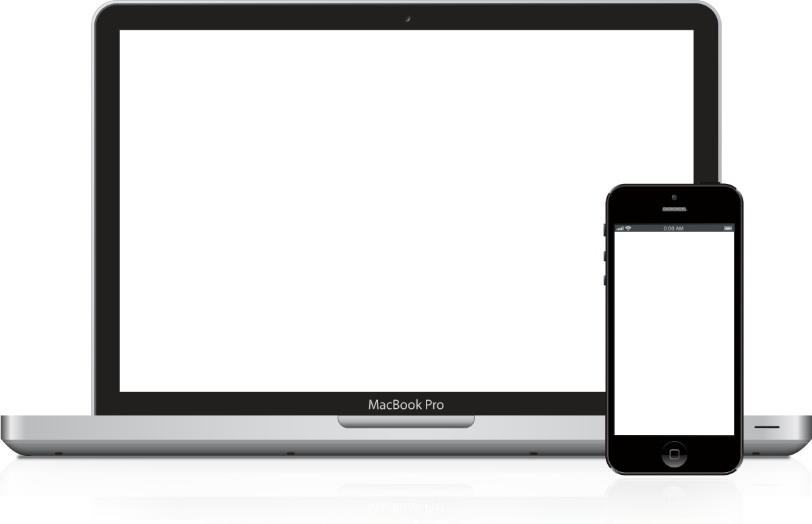Click the slot on MacBook's right edge
Viewport: 812px width, 524px height.
pos(766,427)
